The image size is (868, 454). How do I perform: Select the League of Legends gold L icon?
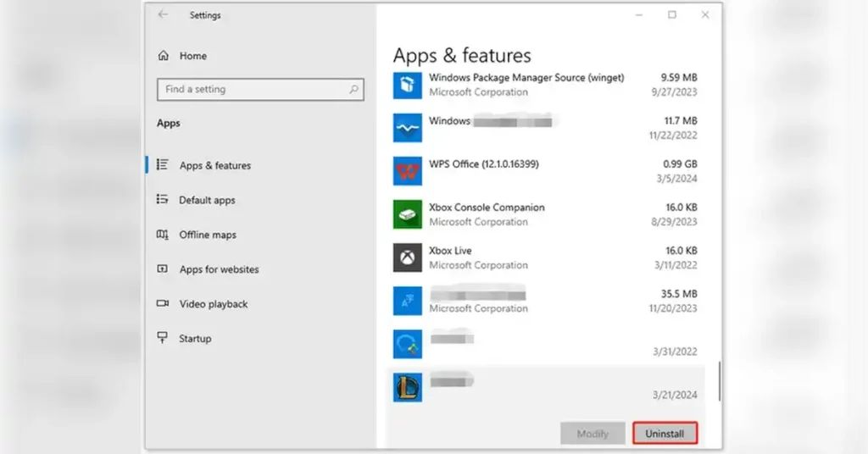[x=408, y=387]
